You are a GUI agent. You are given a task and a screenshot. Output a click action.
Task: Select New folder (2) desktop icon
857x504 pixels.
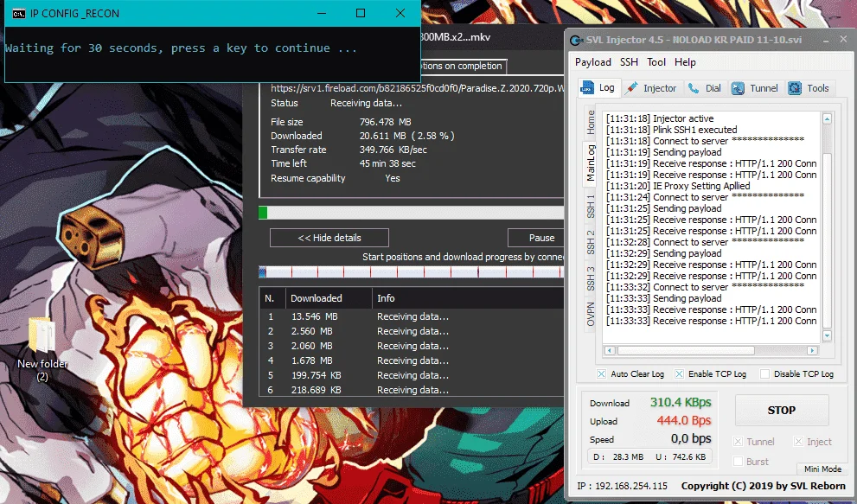click(42, 348)
